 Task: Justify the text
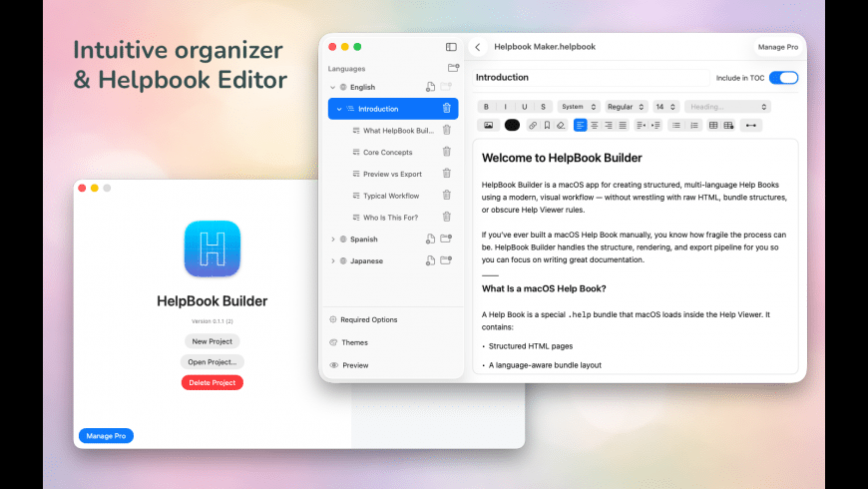pos(623,125)
